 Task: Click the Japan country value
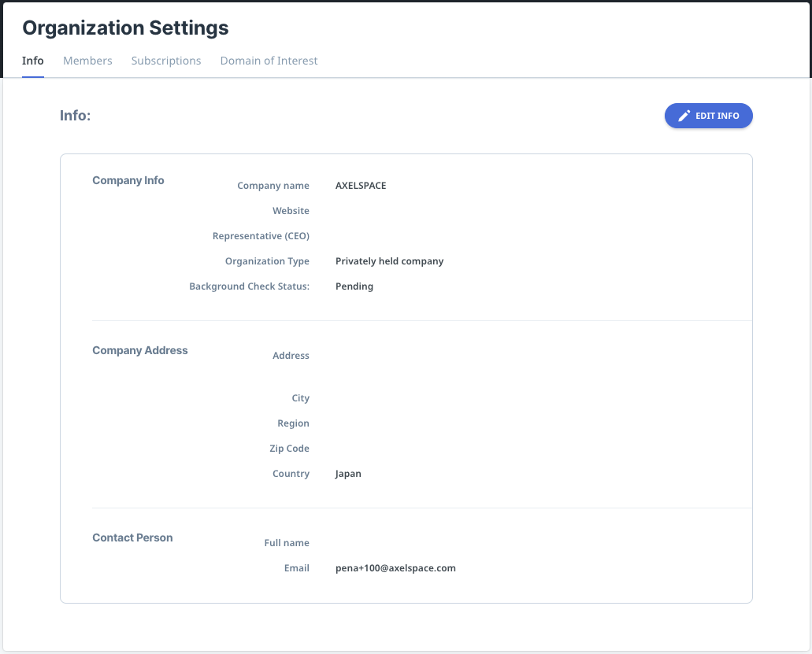pyautogui.click(x=348, y=474)
